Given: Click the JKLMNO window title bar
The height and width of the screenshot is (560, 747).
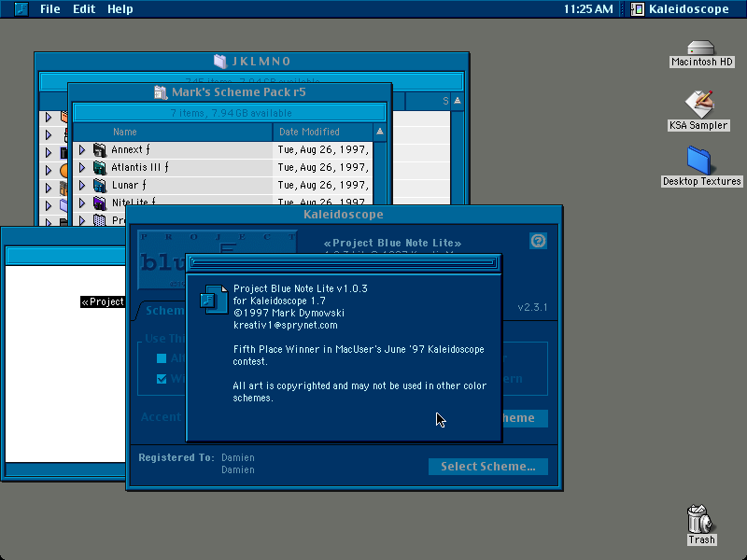Looking at the screenshot, I should (251, 61).
